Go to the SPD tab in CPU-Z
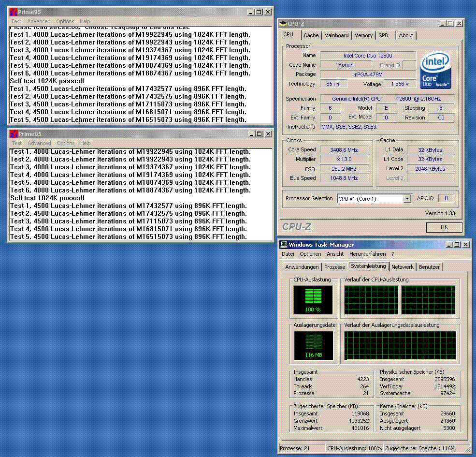 [x=383, y=35]
